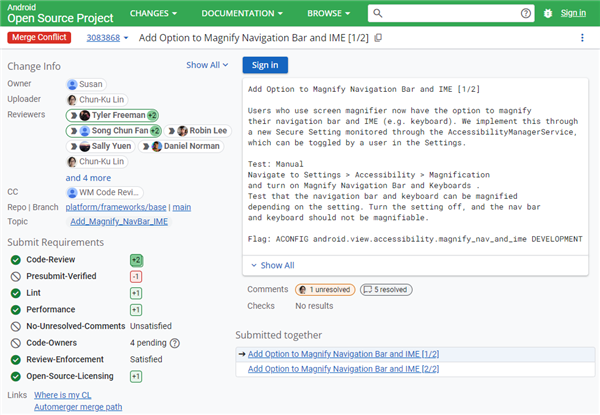This screenshot has height=415, width=600.
Task: Click the blue Sign in button
Action: point(266,65)
